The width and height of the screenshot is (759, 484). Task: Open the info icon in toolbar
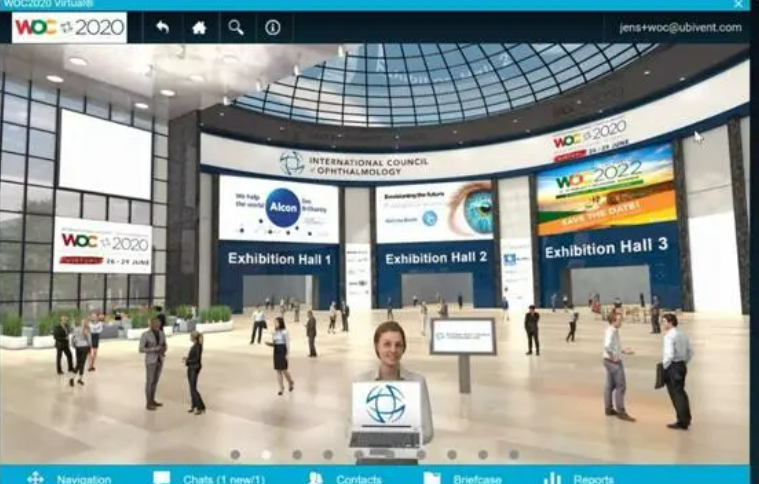tap(273, 27)
